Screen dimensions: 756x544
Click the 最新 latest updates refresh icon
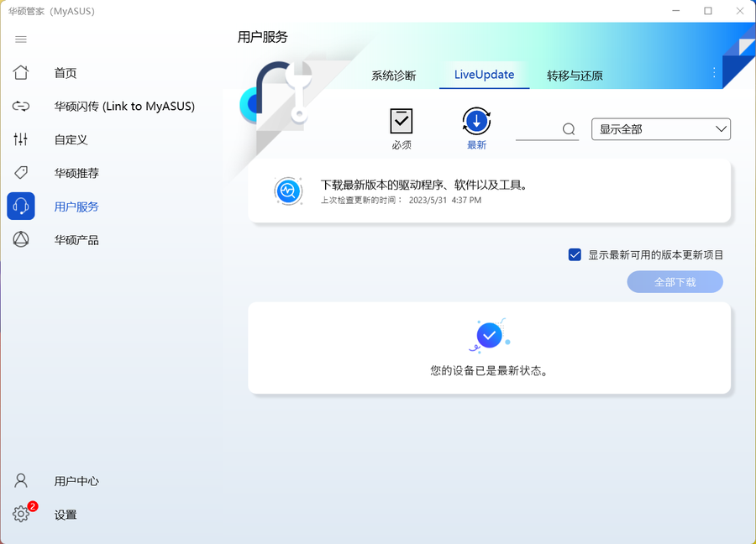tap(475, 122)
